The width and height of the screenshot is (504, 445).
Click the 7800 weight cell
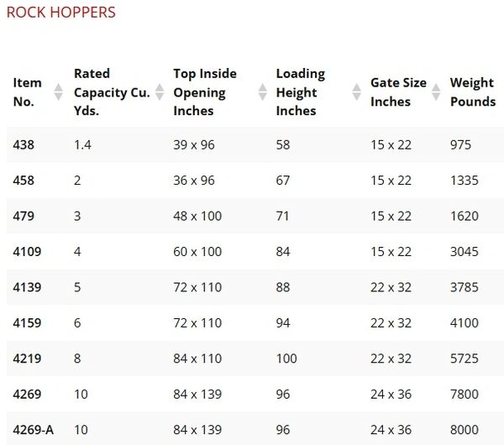click(x=465, y=395)
